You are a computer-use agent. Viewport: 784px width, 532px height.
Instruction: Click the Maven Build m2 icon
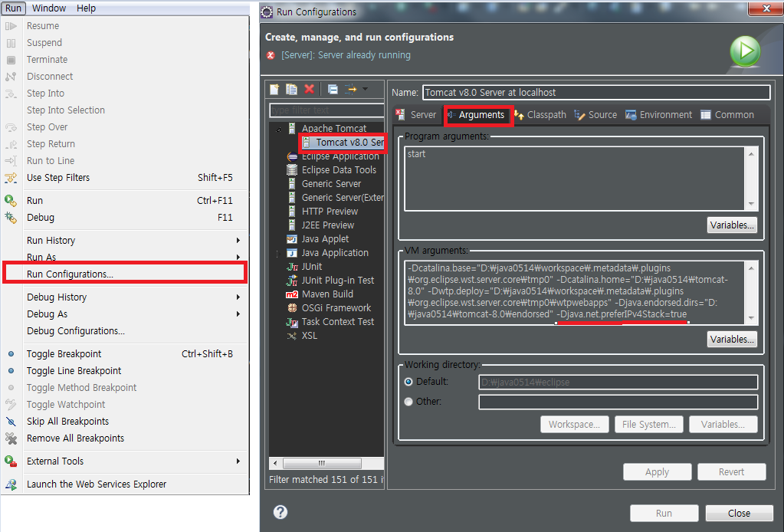(x=292, y=294)
